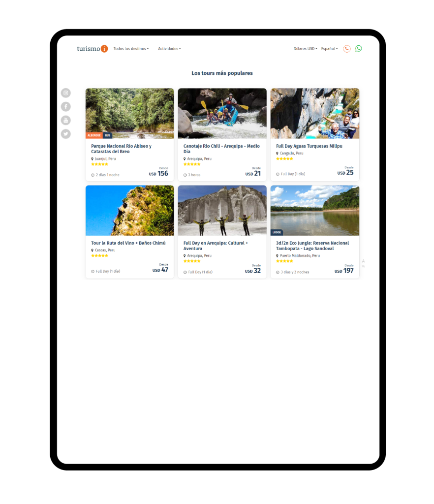Expand Todos los destinos dropdown
Image resolution: width=434 pixels, height=504 pixels.
[131, 49]
